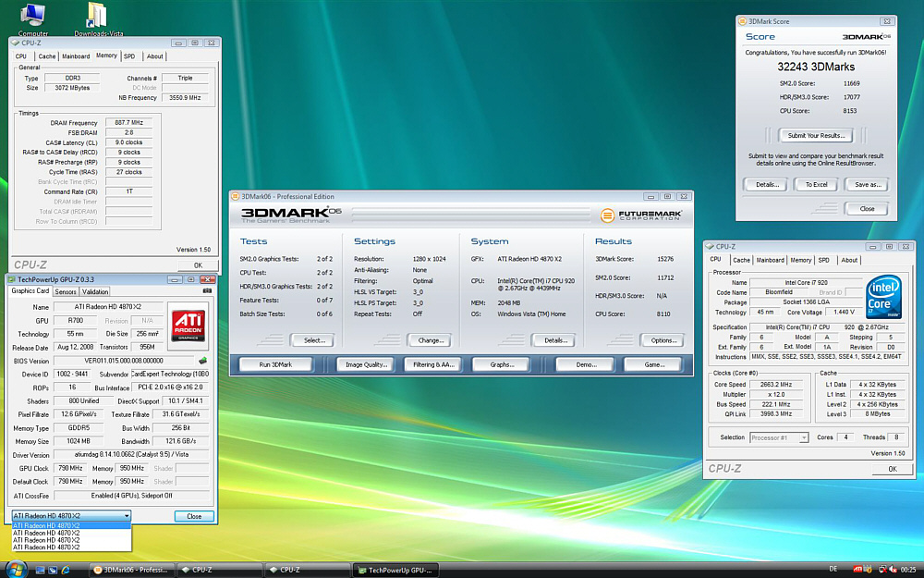Click Submit Your Results button
Screen dimensions: 924x578
[x=816, y=136]
